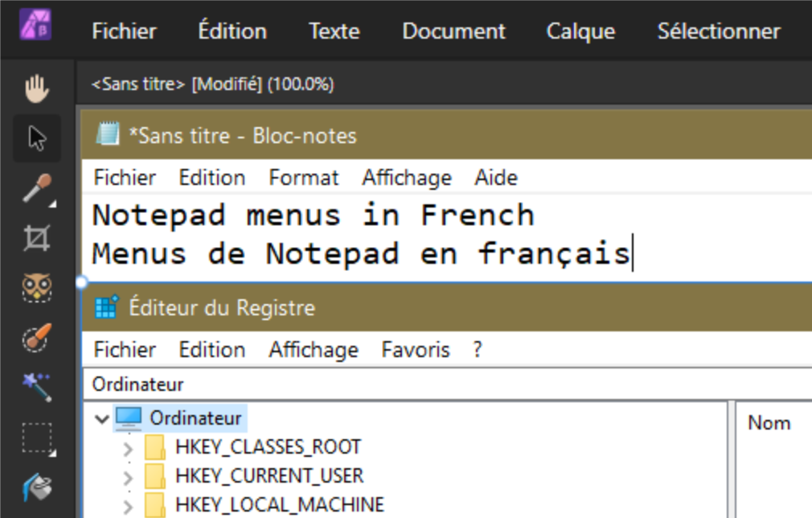
Task: Open Affichage menu in Éditeur du Registre
Action: click(x=314, y=350)
